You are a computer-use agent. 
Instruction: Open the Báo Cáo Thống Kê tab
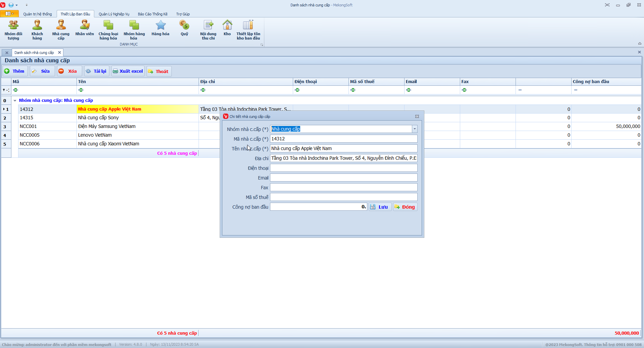153,14
